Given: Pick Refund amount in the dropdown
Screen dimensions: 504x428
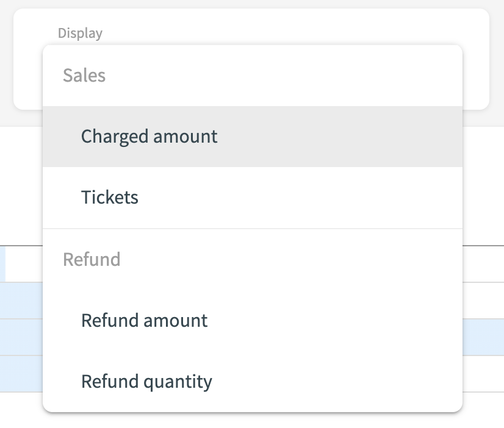Looking at the screenshot, I should click(x=144, y=320).
